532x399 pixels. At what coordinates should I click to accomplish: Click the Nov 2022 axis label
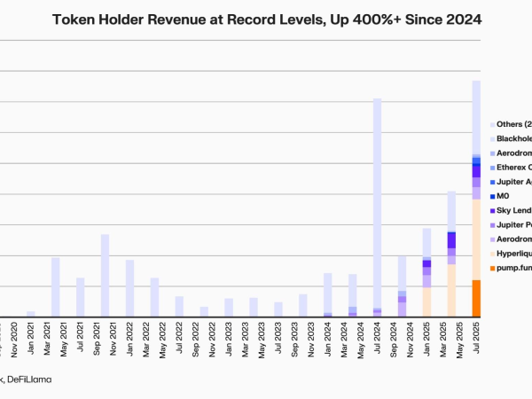tap(213, 340)
